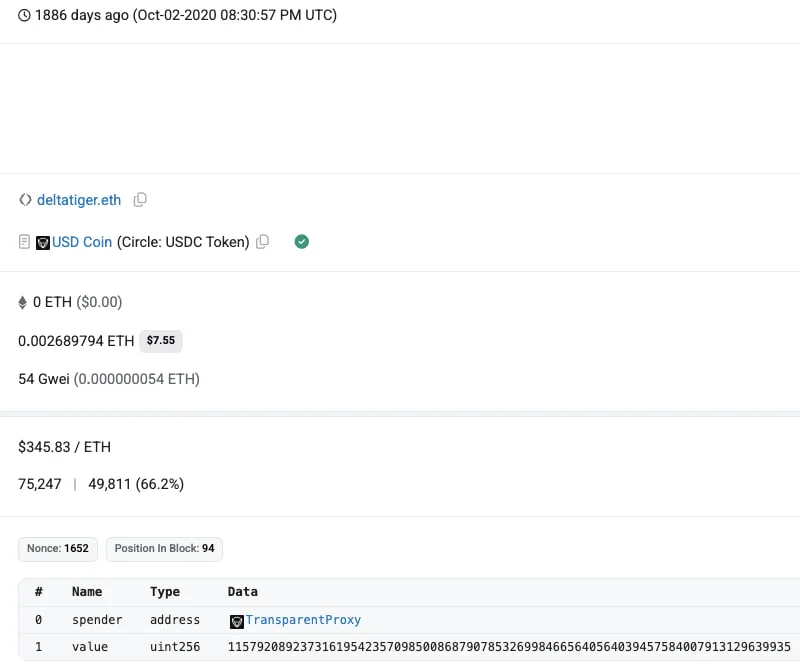Viewport: 800px width, 664px height.
Task: Copy the deltatiger.eth address
Action: pyautogui.click(x=140, y=200)
